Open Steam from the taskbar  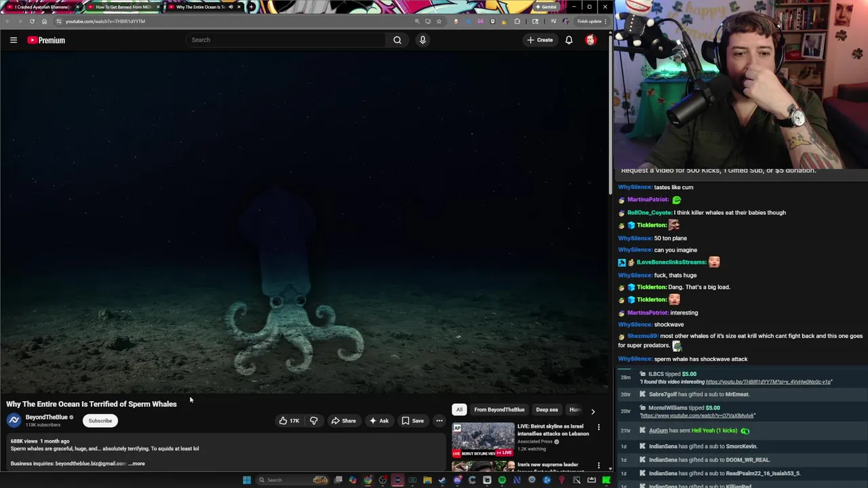(442, 480)
